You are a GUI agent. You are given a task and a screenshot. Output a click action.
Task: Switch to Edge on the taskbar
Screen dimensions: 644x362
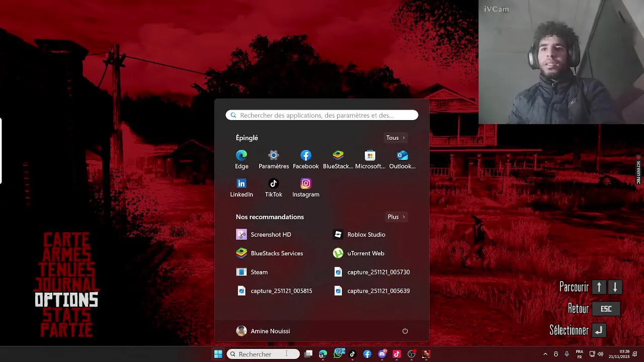[323, 354]
